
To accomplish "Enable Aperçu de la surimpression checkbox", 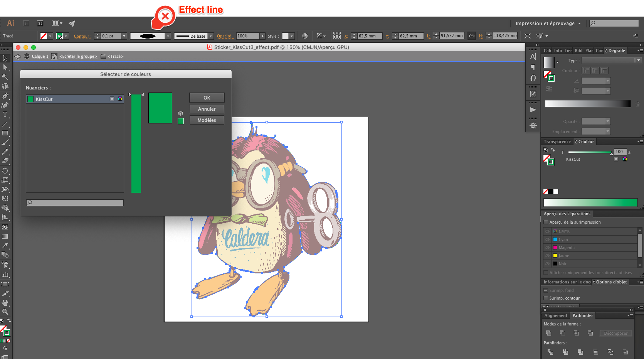I will [546, 222].
